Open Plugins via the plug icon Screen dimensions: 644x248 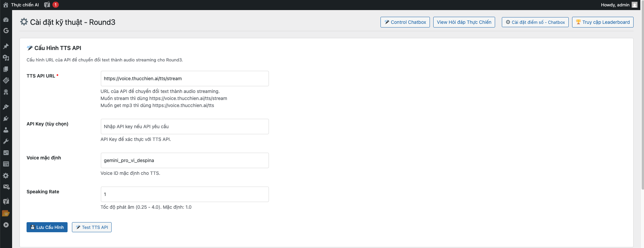(x=6, y=118)
